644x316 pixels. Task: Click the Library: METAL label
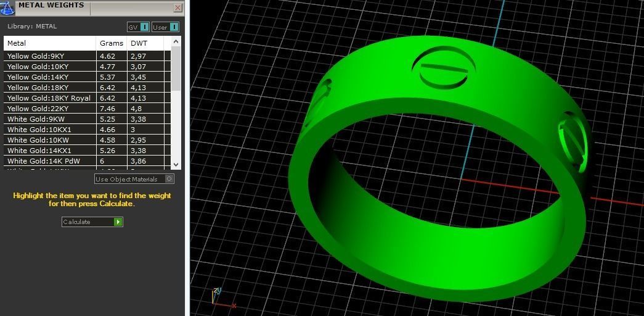(x=32, y=27)
